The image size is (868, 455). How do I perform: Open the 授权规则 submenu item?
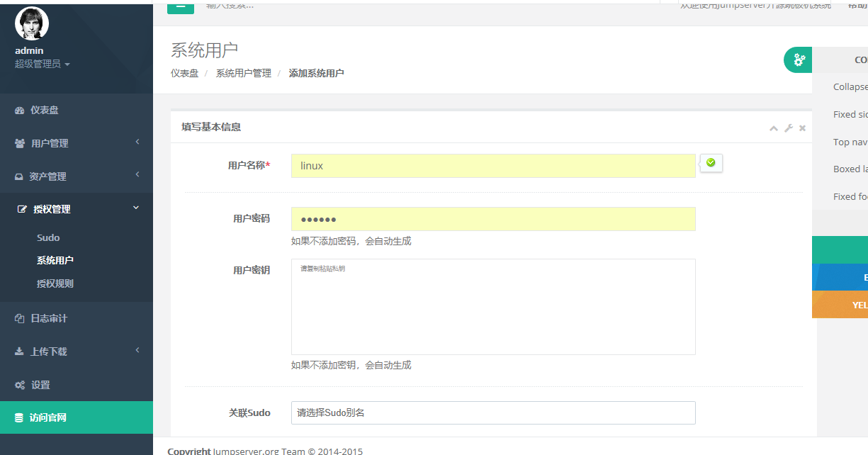pyautogui.click(x=55, y=283)
